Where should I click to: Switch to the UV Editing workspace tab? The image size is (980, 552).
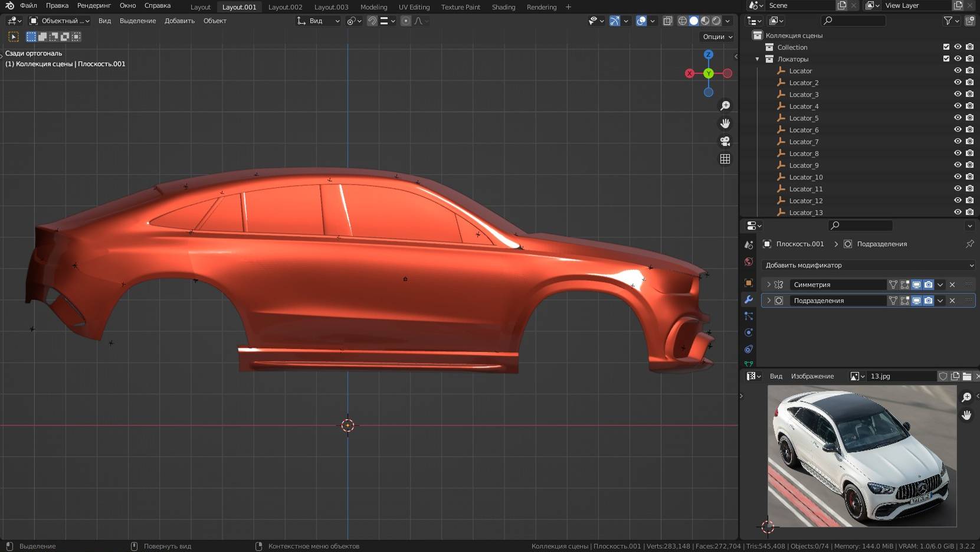click(414, 7)
